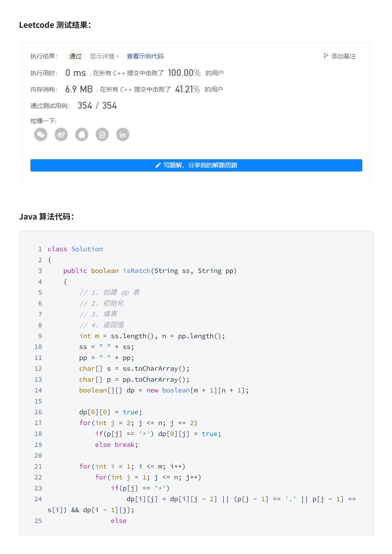392x554 pixels.
Task: Expand 显示详情 to show details
Action: [104, 56]
